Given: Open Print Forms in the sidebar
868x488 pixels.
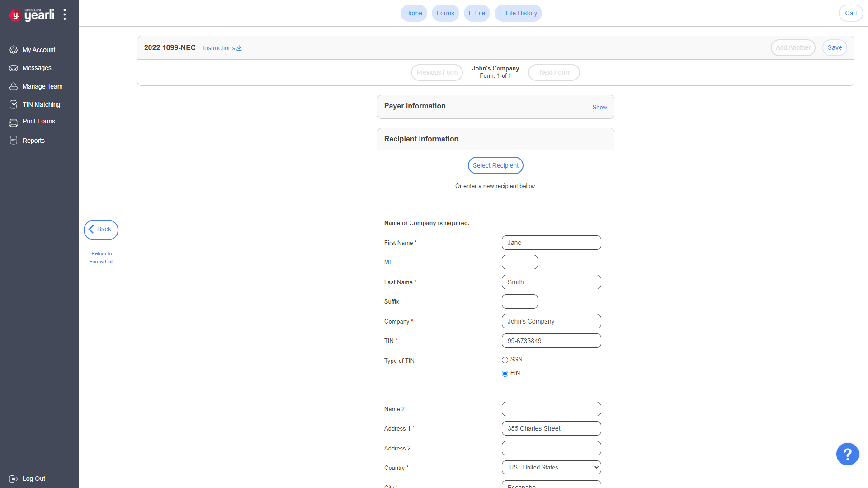Looking at the screenshot, I should click(39, 121).
